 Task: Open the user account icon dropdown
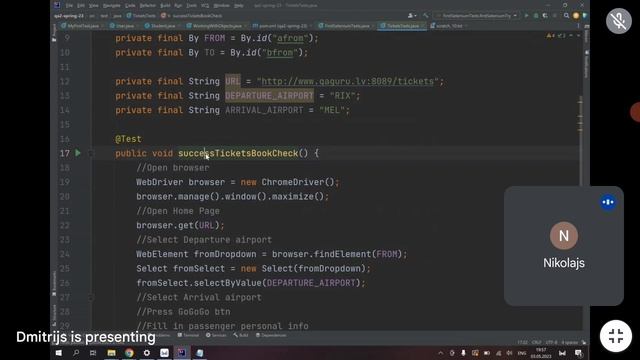[x=412, y=16]
